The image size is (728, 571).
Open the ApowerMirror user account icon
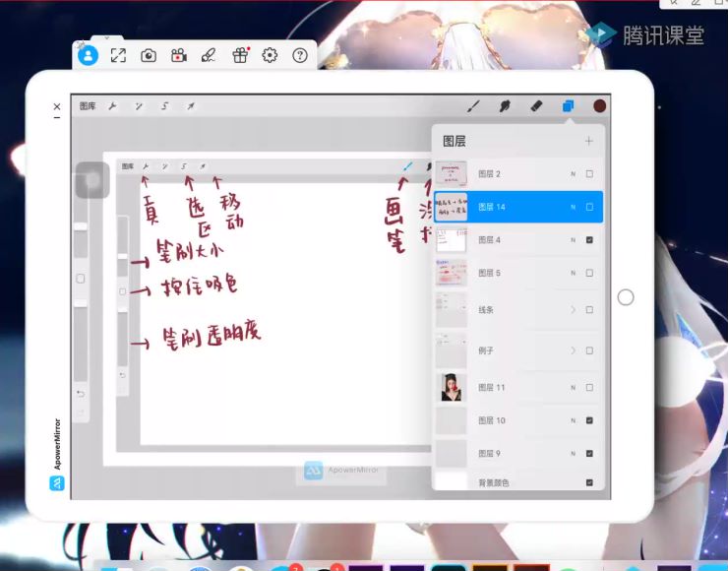pyautogui.click(x=88, y=56)
